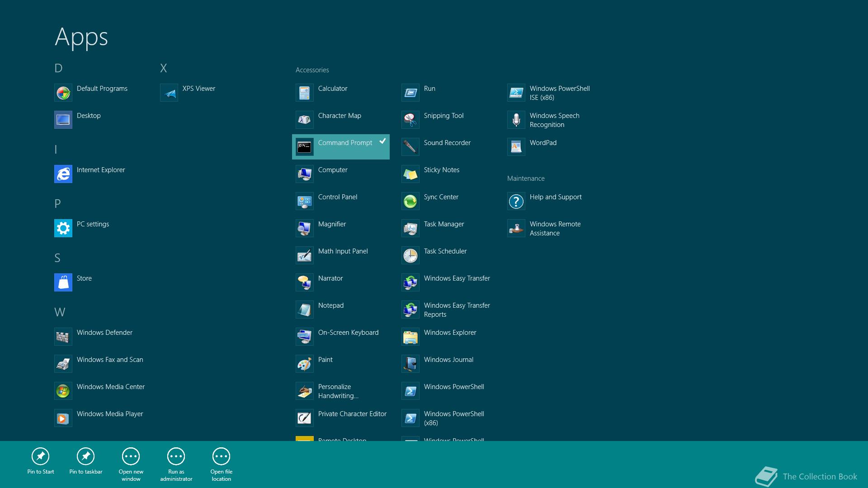Open Control Panel icon
Screen dimensions: 868x488
304,201
